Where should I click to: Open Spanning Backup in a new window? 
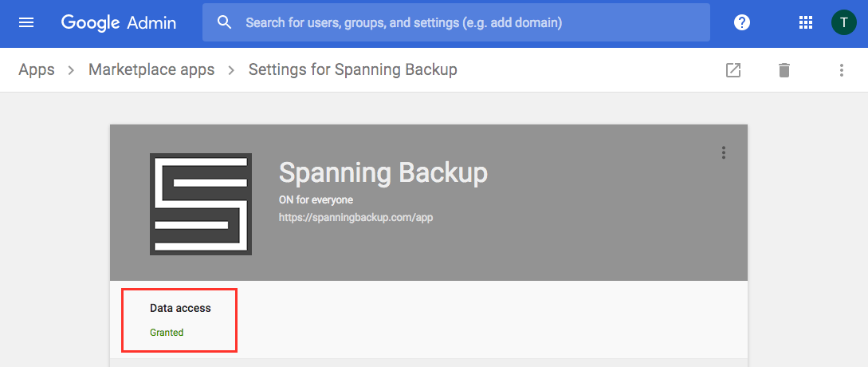point(733,70)
